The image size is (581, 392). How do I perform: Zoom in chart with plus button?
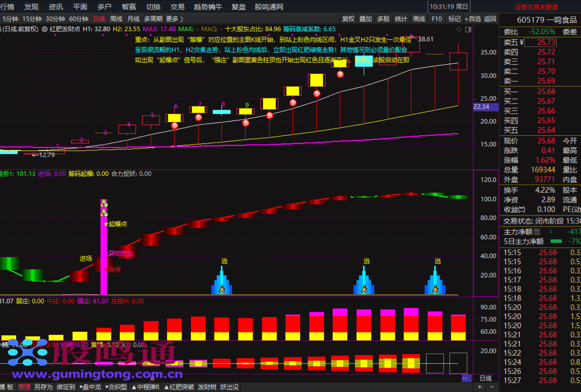pos(480,387)
